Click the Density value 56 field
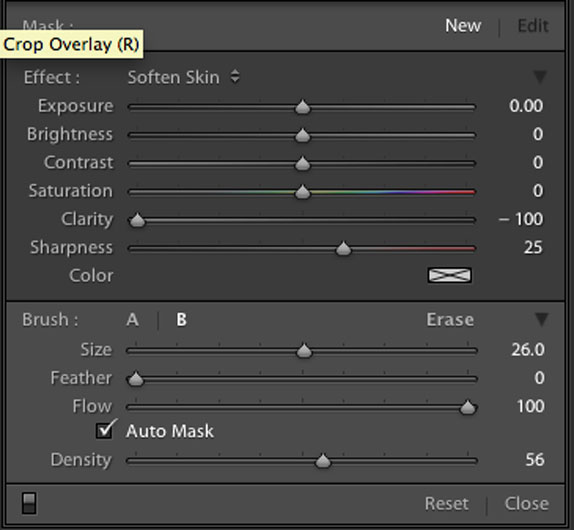Image resolution: width=574 pixels, height=530 pixels. pos(535,460)
